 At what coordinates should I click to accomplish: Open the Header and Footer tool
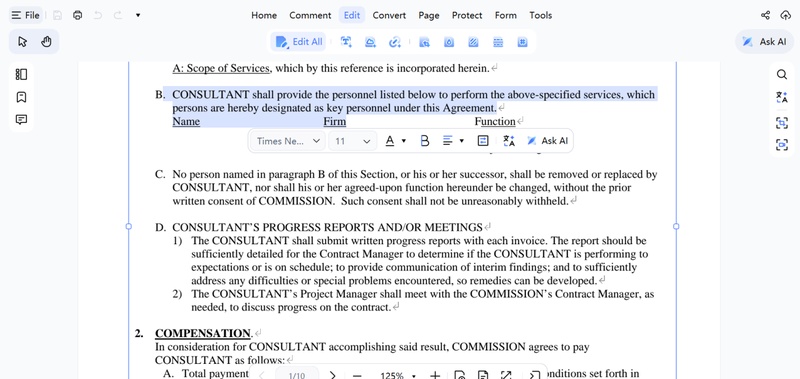(498, 42)
